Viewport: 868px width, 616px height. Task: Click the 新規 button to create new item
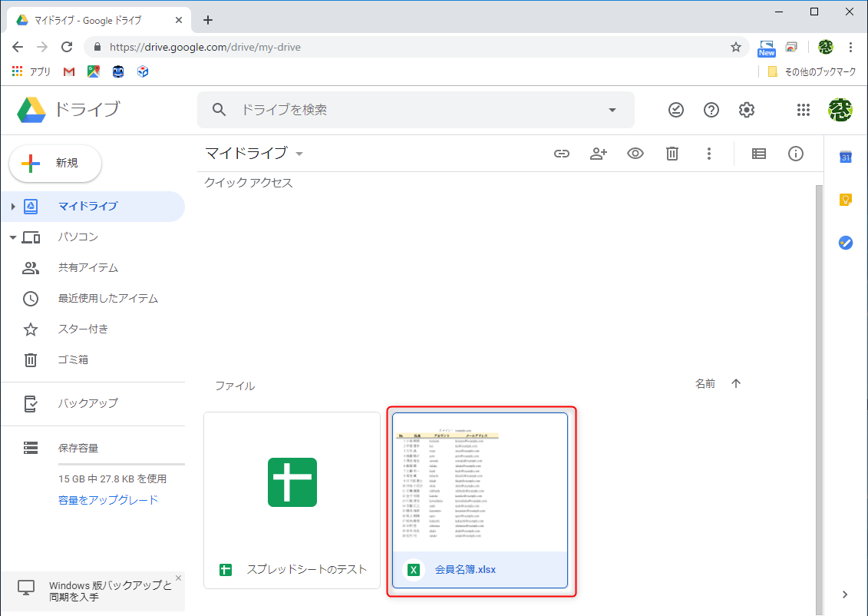[x=54, y=164]
